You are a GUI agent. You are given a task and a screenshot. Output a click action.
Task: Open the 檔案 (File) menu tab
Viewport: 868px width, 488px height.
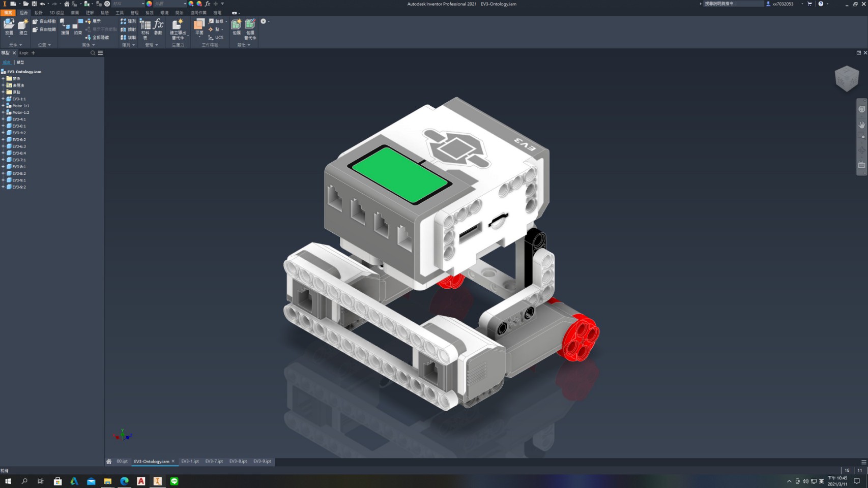pyautogui.click(x=8, y=13)
